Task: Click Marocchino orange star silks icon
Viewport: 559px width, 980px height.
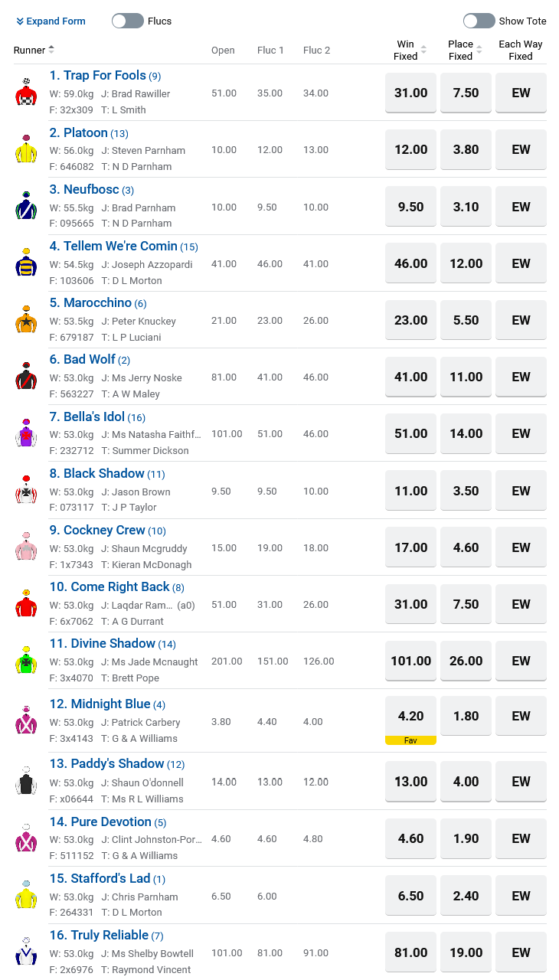Action: pyautogui.click(x=26, y=320)
